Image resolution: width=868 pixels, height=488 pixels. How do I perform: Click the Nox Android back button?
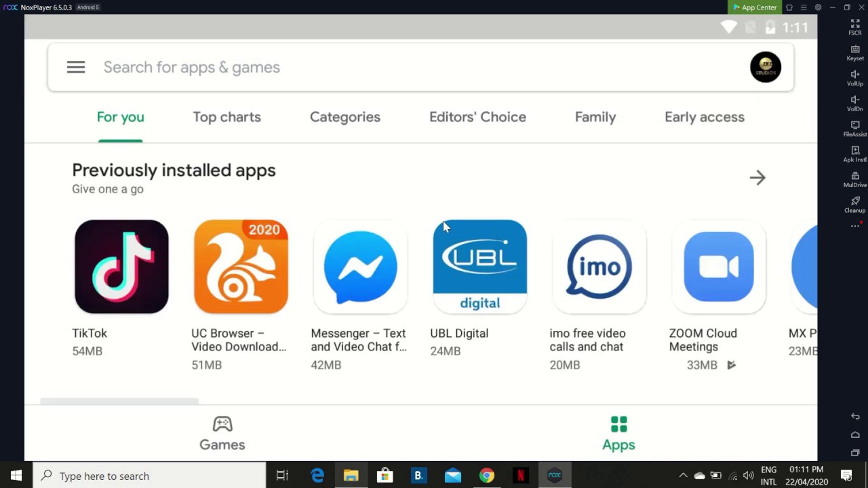pyautogui.click(x=855, y=416)
